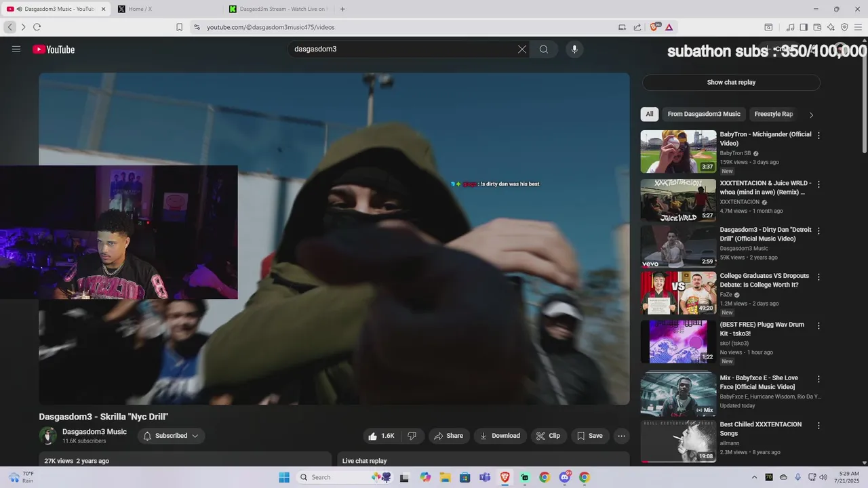Viewport: 868px width, 488px height.
Task: Clear the search box with the X icon
Action: coord(522,49)
